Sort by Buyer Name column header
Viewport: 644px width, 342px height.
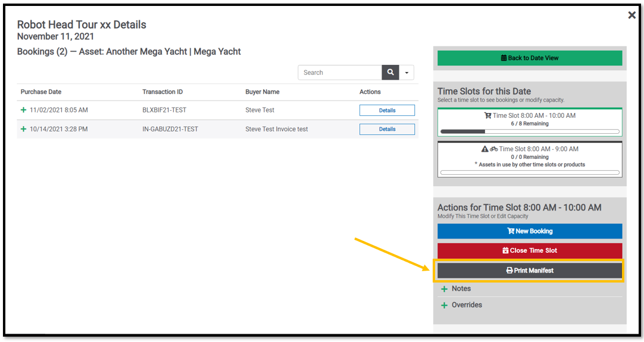click(262, 92)
